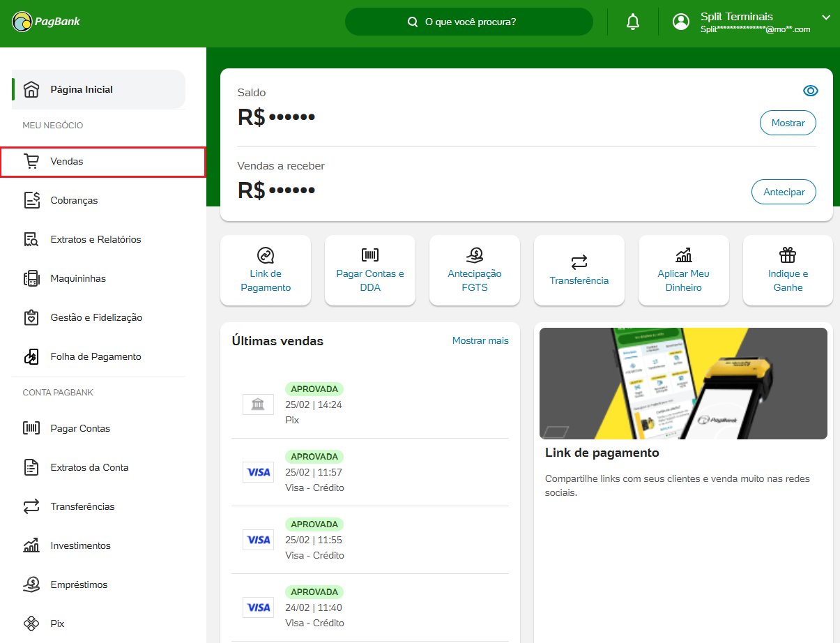This screenshot has width=840, height=643.
Task: Click the Página Inicial house icon
Action: (x=31, y=89)
